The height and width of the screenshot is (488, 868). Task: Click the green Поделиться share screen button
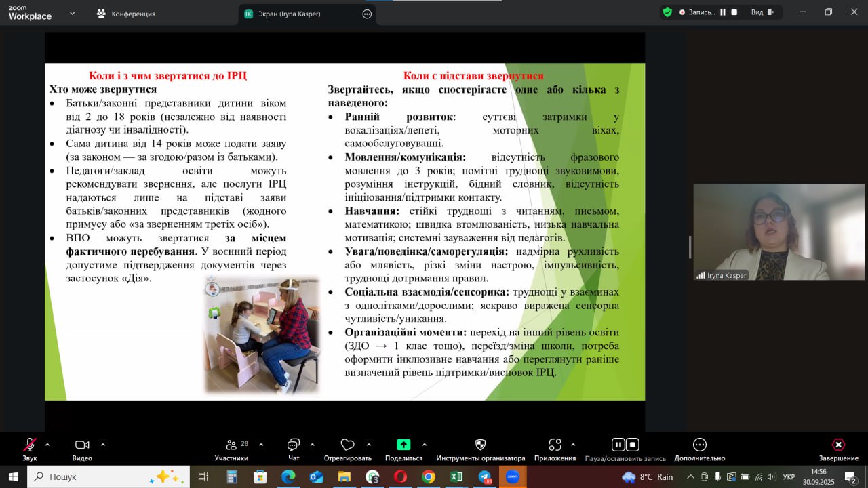403,445
